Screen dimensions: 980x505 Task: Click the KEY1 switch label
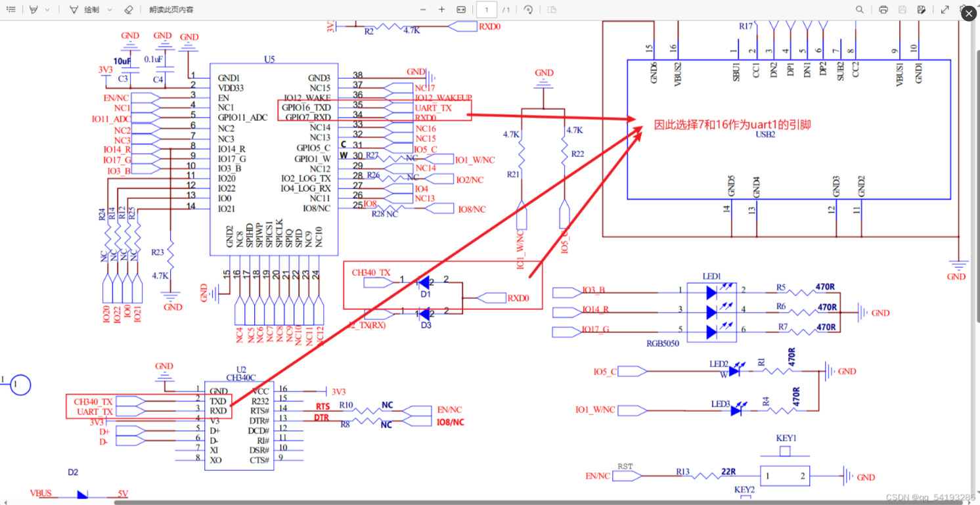point(786,438)
